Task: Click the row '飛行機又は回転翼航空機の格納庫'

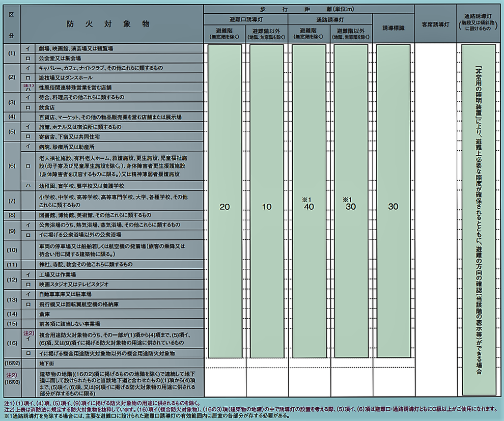Action: pos(119,304)
